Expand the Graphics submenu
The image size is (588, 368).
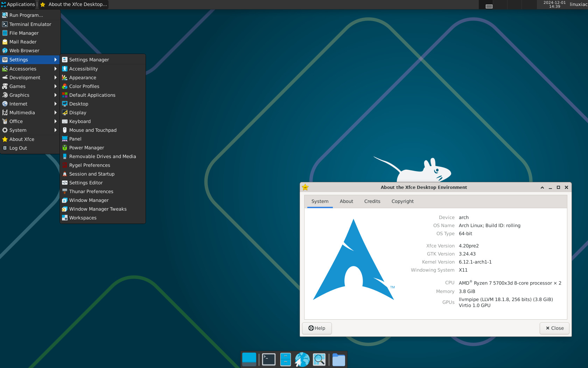30,95
